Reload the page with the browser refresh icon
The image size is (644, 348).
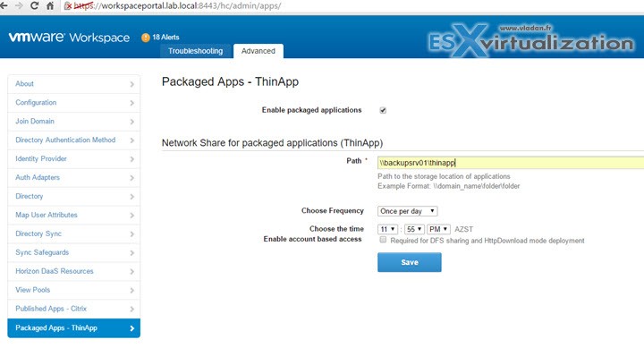click(x=35, y=5)
